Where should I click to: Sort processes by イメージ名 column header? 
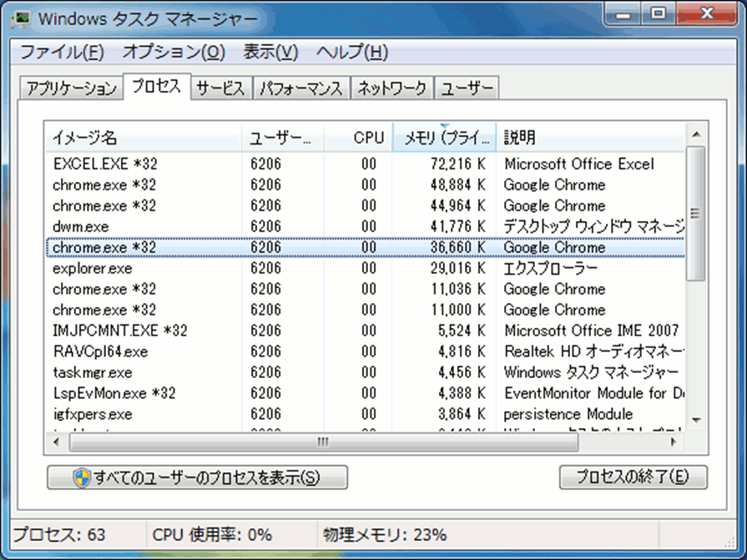tap(142, 138)
